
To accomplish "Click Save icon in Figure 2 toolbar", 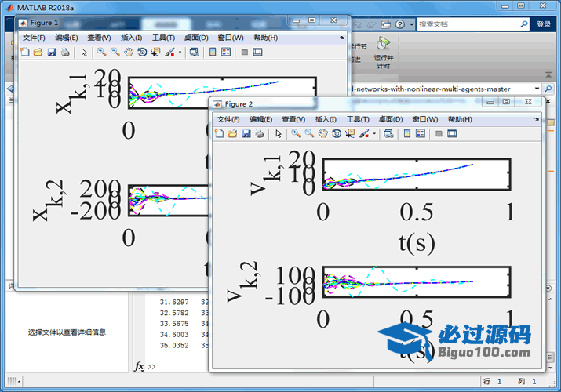I will (x=246, y=133).
